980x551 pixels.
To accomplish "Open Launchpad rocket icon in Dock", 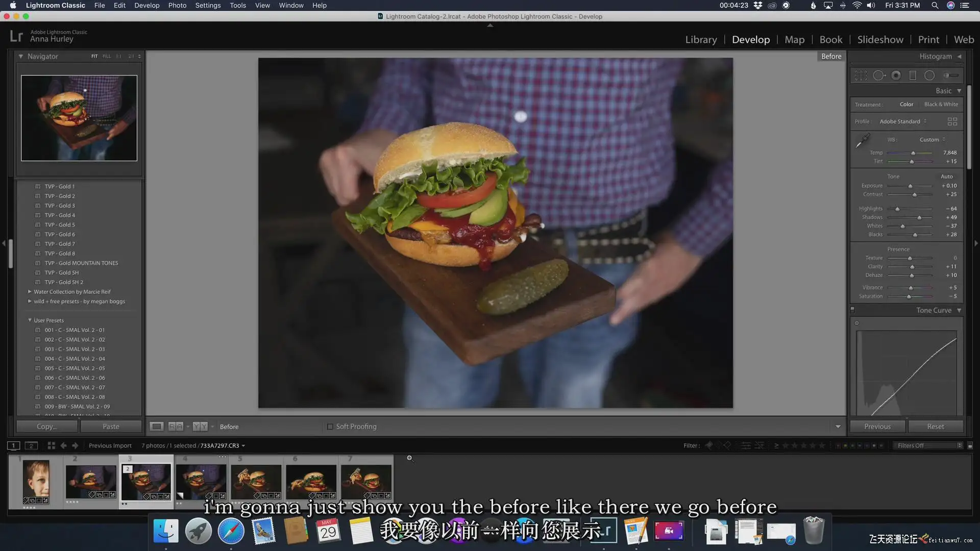I will 198,531.
